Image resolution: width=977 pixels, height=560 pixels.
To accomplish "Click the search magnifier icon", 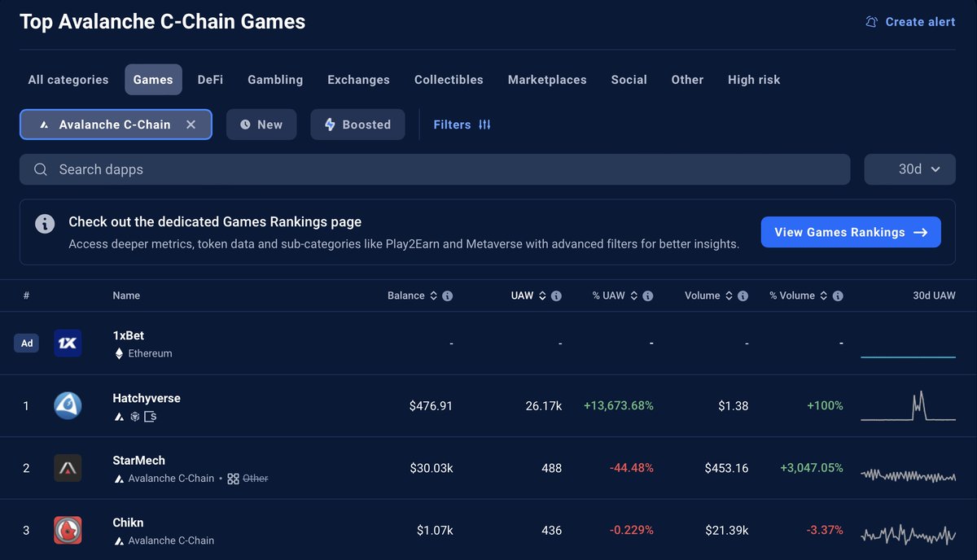I will tap(40, 168).
